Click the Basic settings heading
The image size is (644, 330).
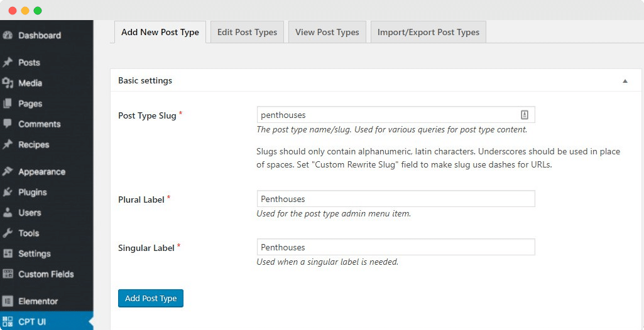pyautogui.click(x=145, y=80)
